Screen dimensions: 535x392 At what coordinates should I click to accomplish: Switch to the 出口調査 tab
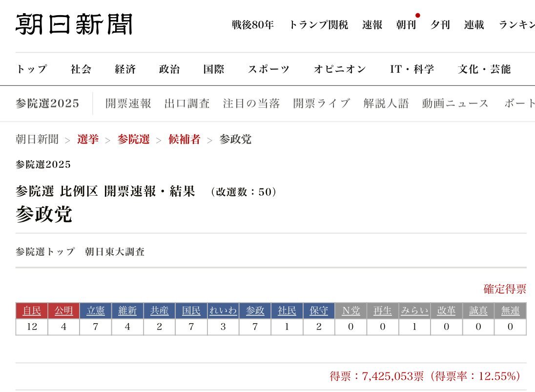coord(187,103)
